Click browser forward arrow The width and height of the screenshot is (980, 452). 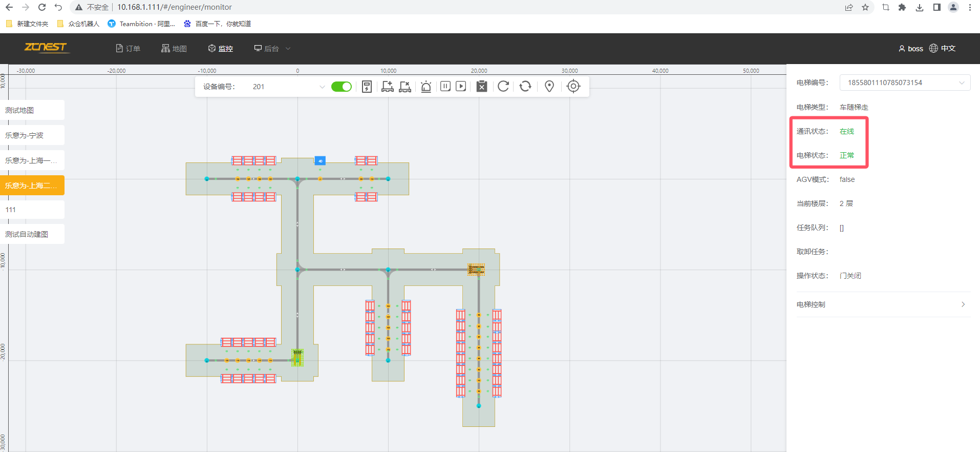(x=26, y=7)
